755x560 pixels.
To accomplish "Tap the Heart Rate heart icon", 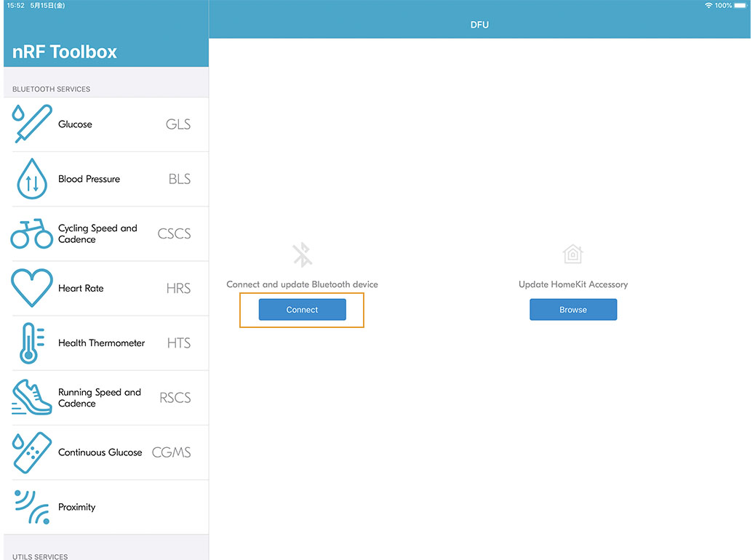I will [32, 288].
